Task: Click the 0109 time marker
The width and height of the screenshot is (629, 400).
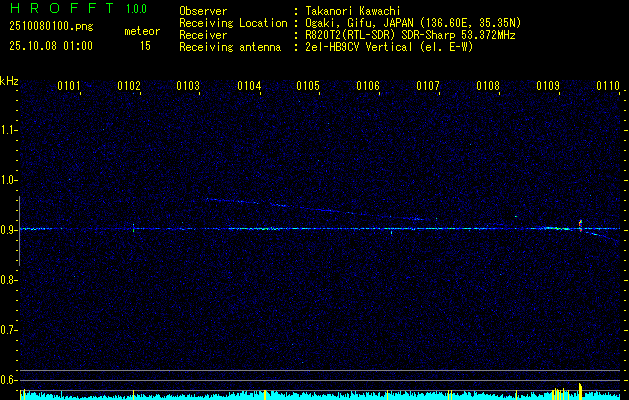Action: 548,87
